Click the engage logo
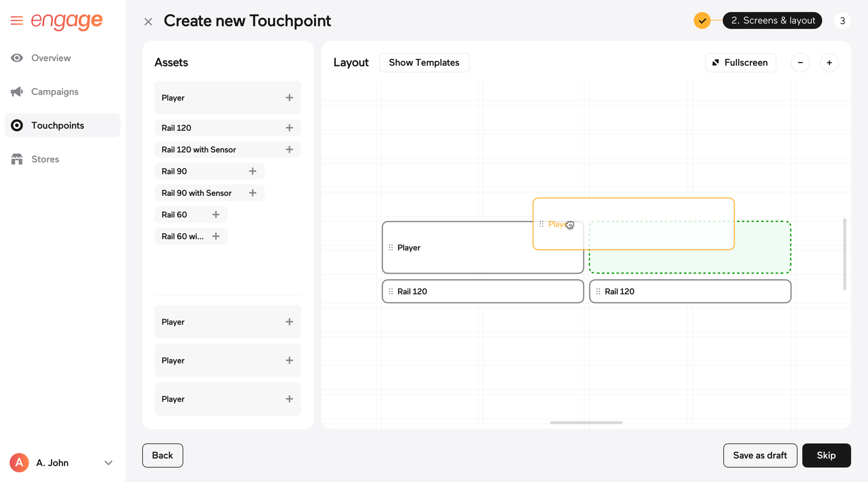Screen dimensions: 868x482 pyautogui.click(x=67, y=21)
